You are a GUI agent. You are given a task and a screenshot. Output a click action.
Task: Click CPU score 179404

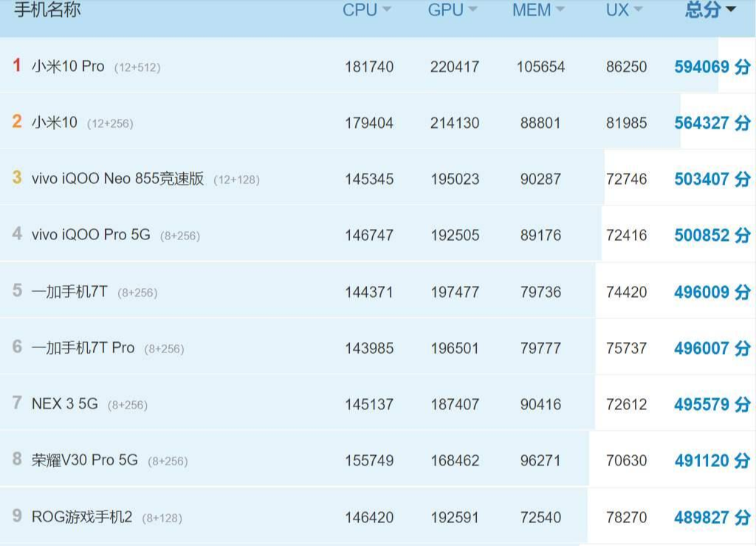click(x=369, y=123)
